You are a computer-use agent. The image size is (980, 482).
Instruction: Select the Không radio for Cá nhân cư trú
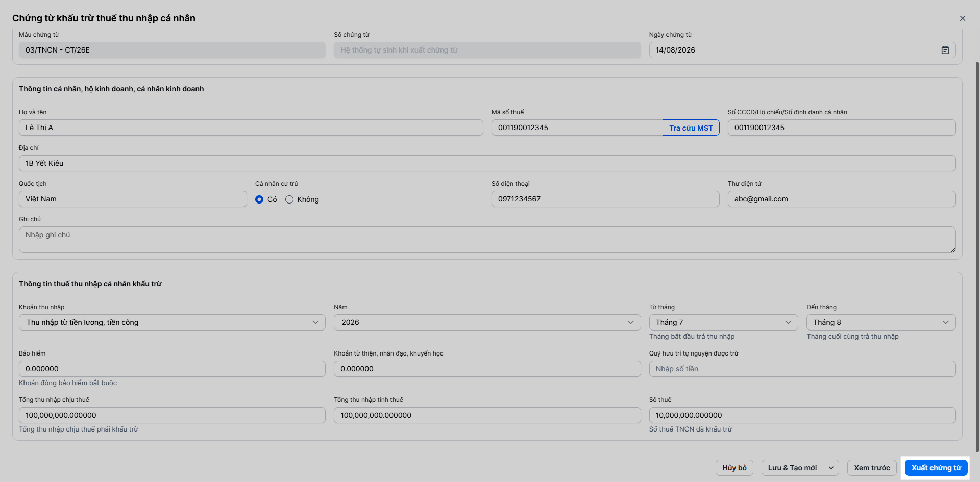pos(289,199)
